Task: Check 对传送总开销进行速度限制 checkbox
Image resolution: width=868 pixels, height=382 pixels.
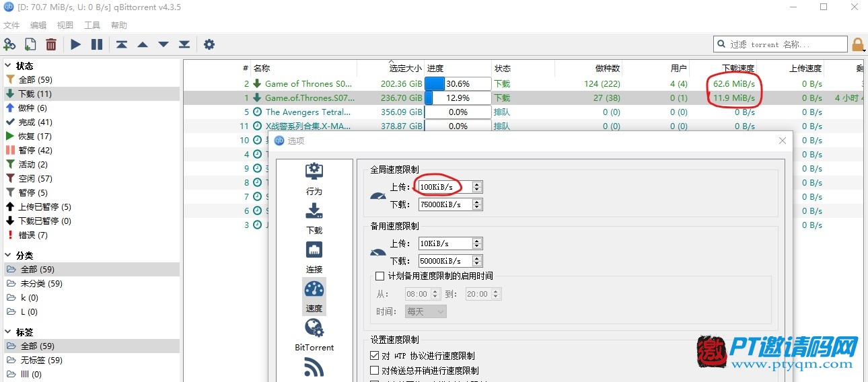Action: point(375,371)
